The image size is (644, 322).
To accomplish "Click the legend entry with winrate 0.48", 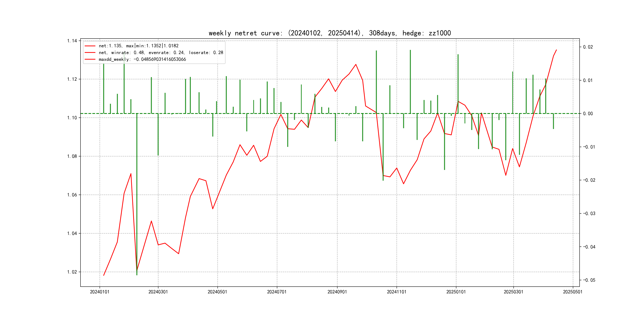I will pos(161,52).
